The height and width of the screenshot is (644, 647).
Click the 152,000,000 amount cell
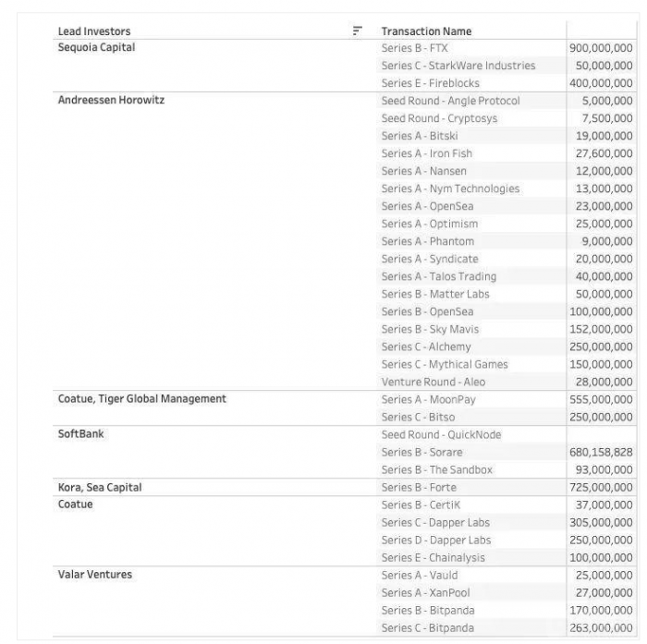tap(601, 329)
